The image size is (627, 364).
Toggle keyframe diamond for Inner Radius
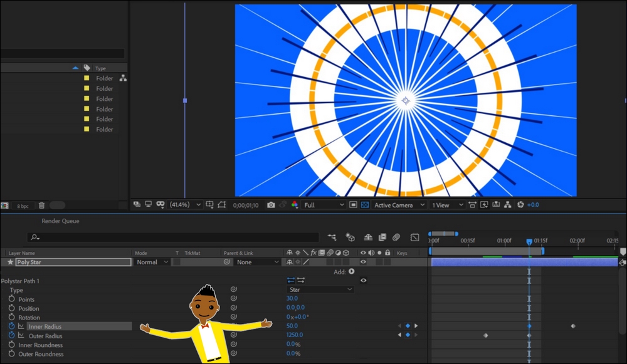click(x=408, y=326)
